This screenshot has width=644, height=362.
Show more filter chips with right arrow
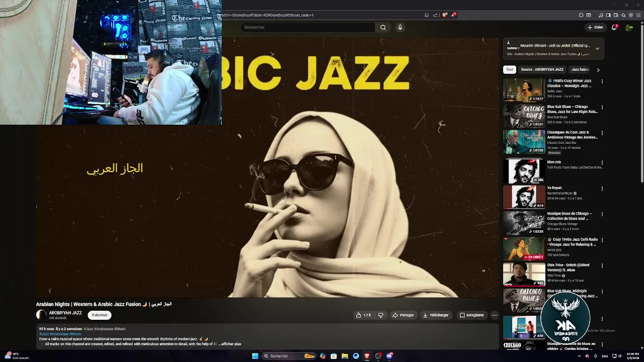click(598, 70)
